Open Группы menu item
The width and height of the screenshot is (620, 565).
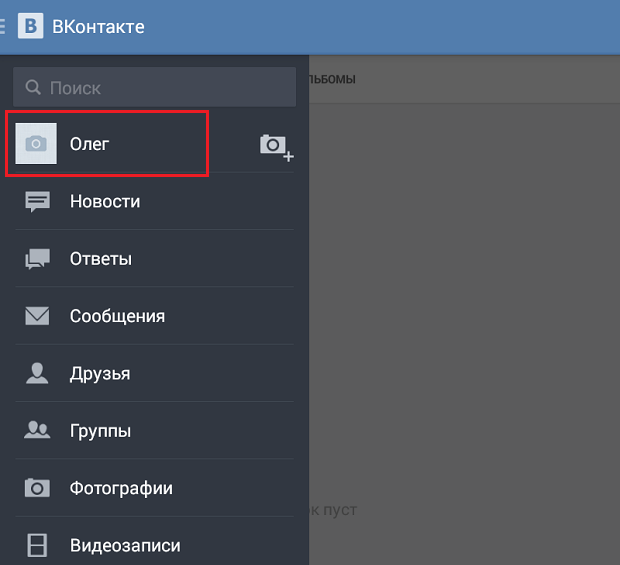tap(154, 431)
